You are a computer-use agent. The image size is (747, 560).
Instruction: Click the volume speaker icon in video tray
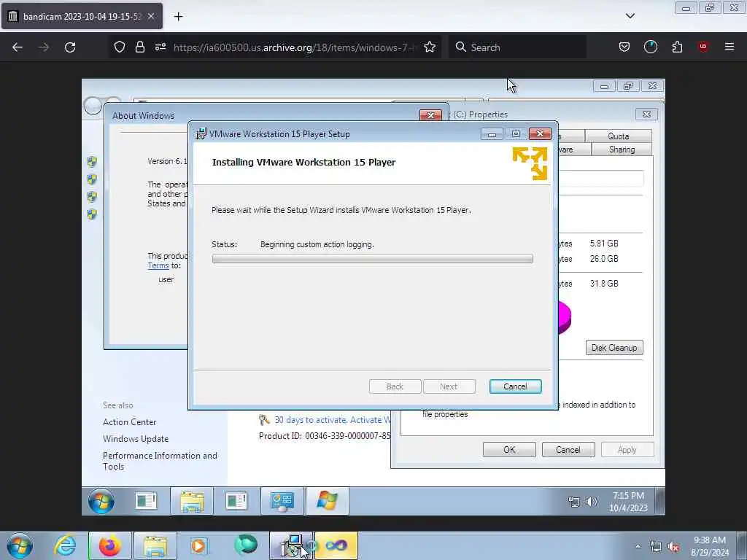click(591, 502)
